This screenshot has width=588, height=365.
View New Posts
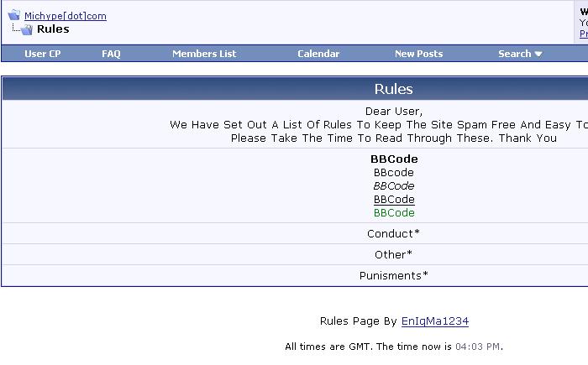(x=418, y=54)
